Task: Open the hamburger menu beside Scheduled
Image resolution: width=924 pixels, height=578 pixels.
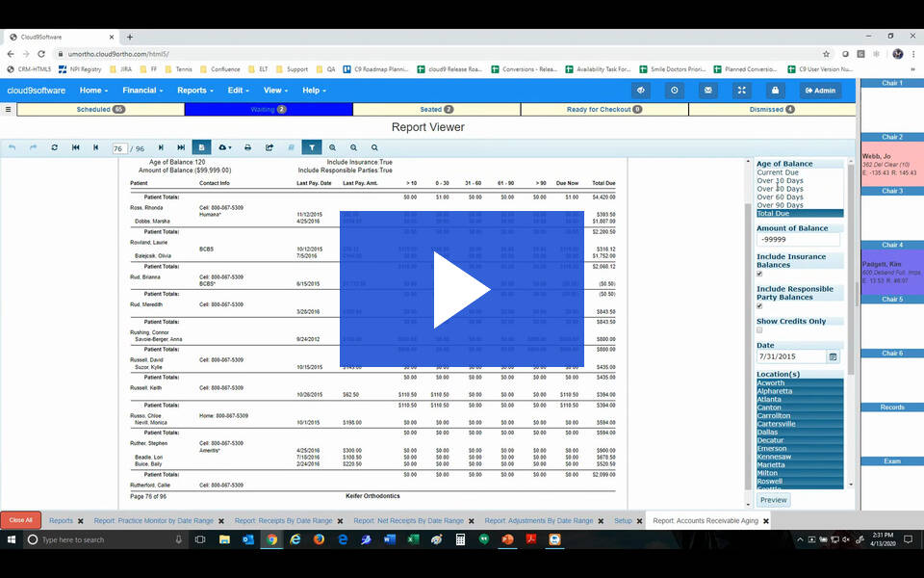Action: (8, 109)
